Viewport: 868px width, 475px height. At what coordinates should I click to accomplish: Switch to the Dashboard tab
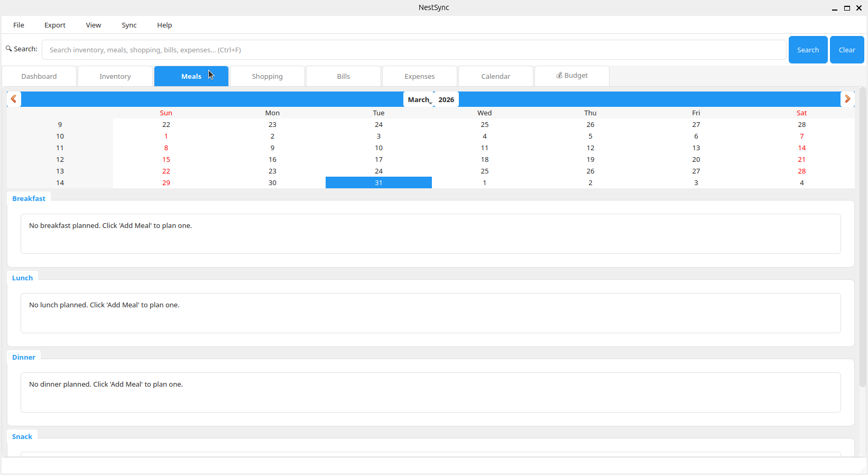(39, 76)
